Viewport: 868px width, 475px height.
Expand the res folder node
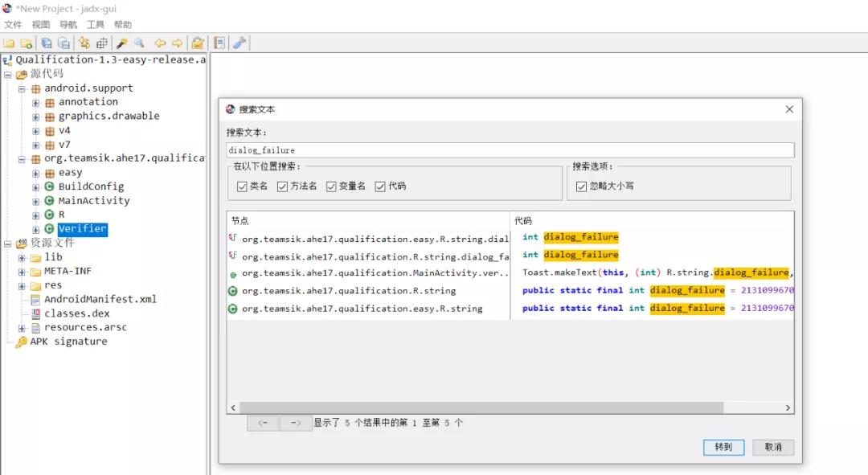point(22,286)
